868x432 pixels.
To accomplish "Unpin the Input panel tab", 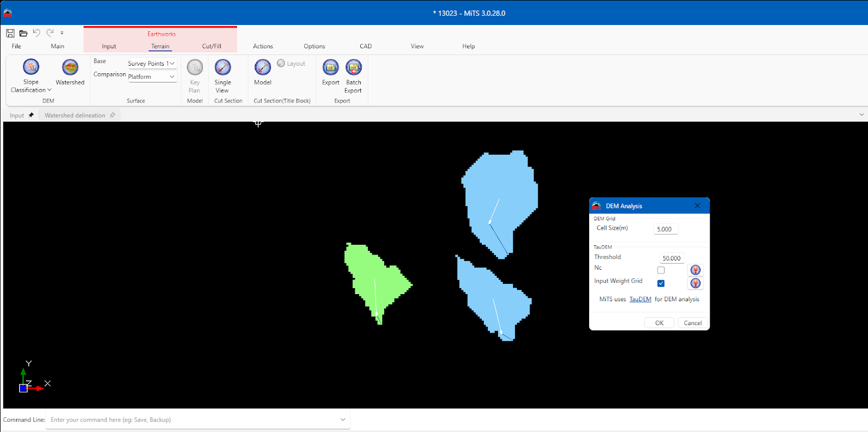I will click(31, 115).
